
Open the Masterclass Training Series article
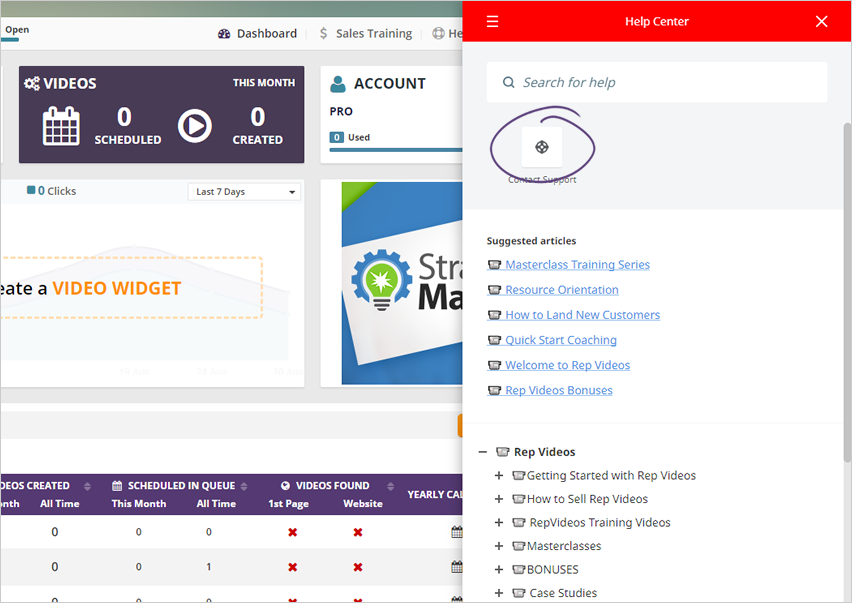coord(577,265)
